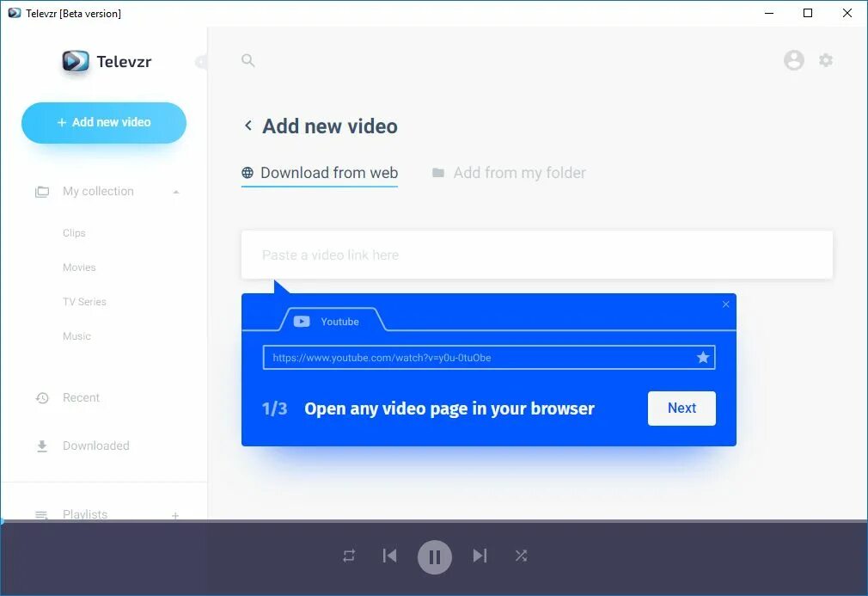Open the user profile icon

coord(793,60)
